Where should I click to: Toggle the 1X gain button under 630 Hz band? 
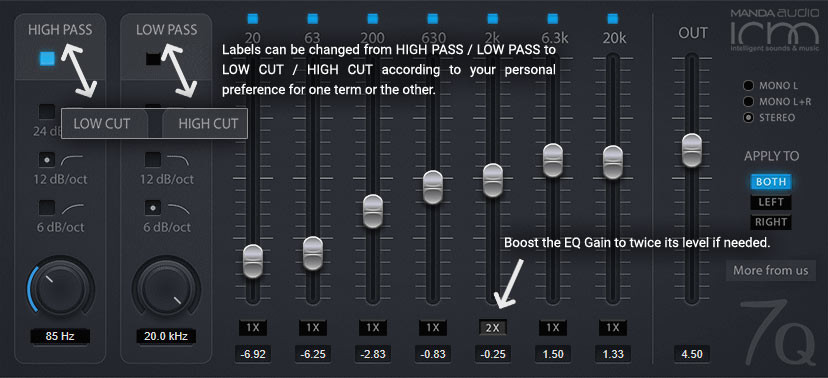coord(432,327)
